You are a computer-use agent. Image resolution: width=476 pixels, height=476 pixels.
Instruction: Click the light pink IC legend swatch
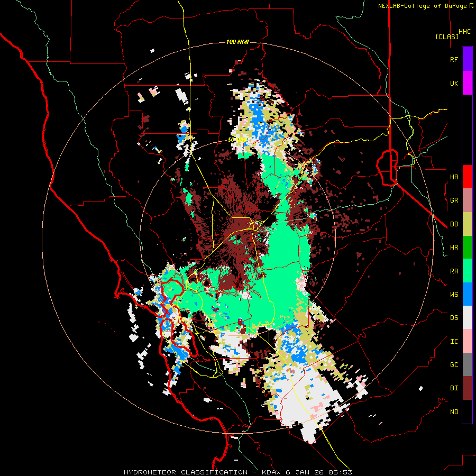point(467,341)
